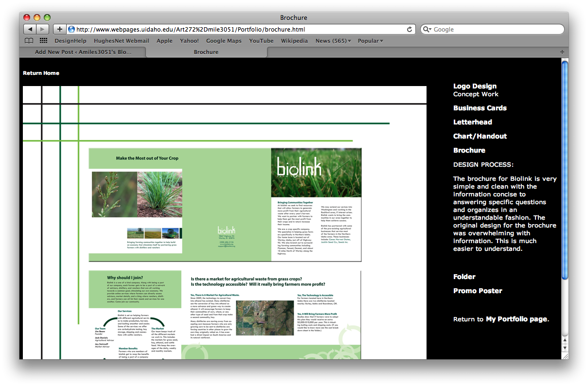Click the URL address field

pos(238,29)
